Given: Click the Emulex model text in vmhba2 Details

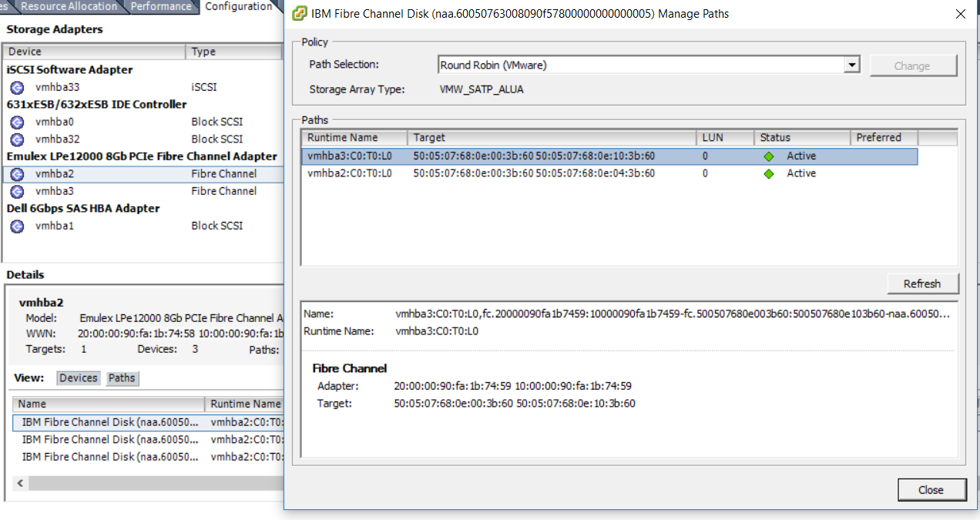Looking at the screenshot, I should pos(182,318).
